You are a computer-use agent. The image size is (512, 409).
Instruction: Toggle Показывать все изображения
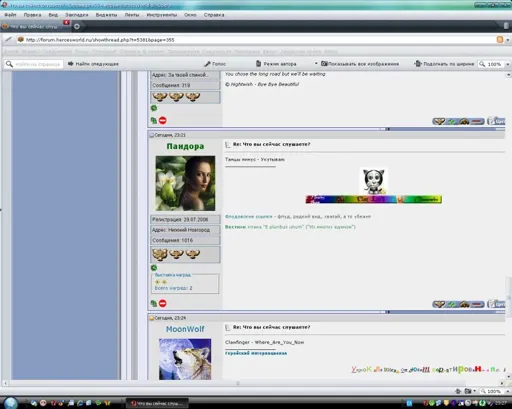coord(360,64)
